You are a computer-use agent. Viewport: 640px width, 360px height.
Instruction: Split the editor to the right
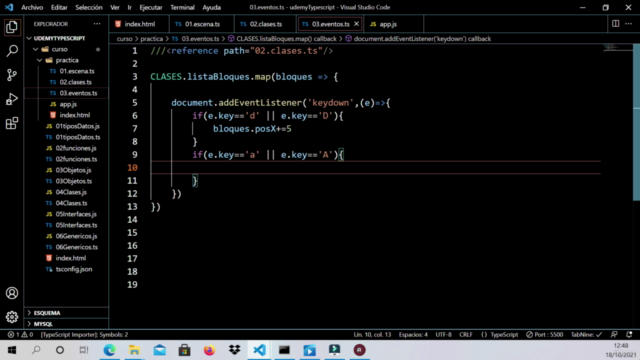615,24
